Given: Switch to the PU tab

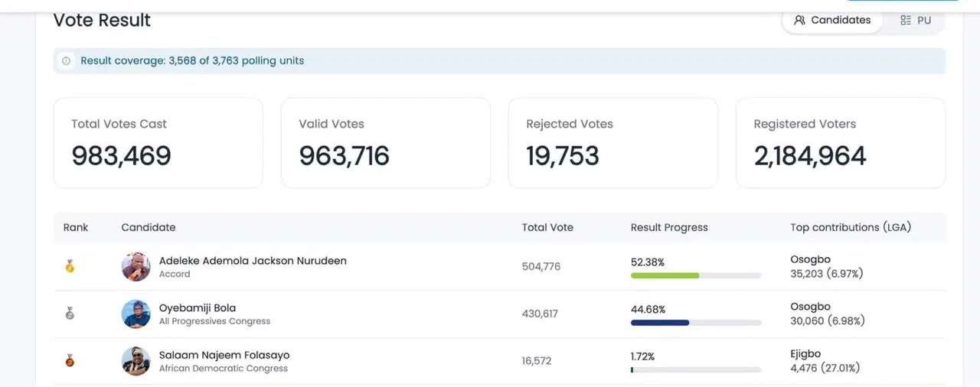Looking at the screenshot, I should point(916,21).
